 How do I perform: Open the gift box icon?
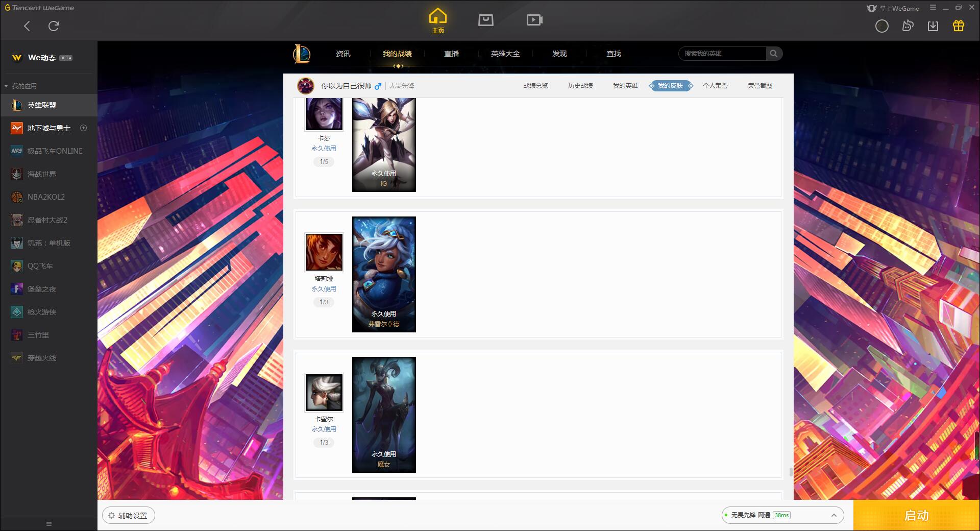[959, 26]
